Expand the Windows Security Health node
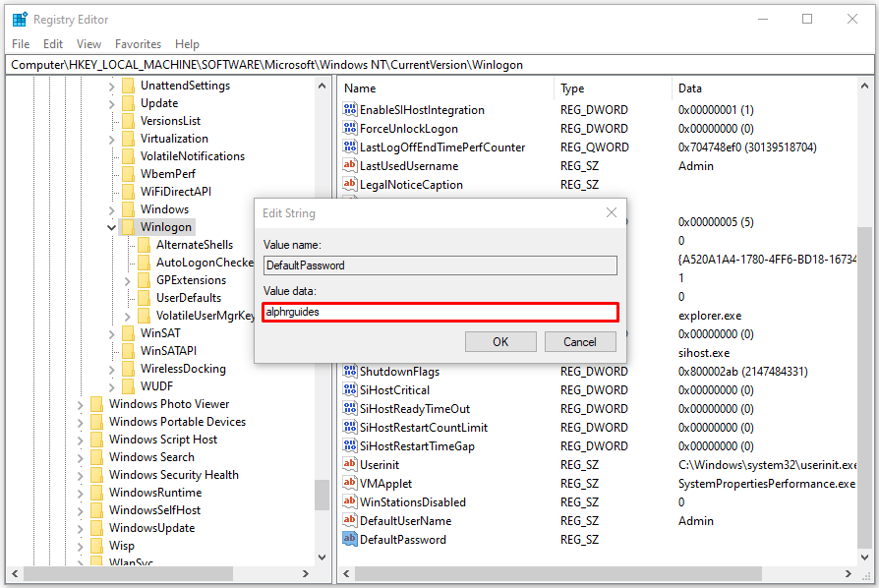The width and height of the screenshot is (879, 588). coord(81,475)
